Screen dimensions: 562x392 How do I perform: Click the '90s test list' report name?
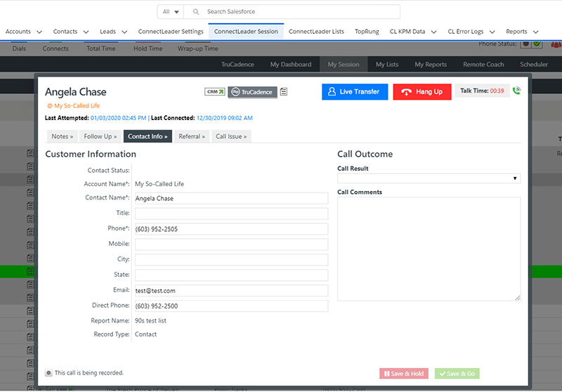click(150, 320)
